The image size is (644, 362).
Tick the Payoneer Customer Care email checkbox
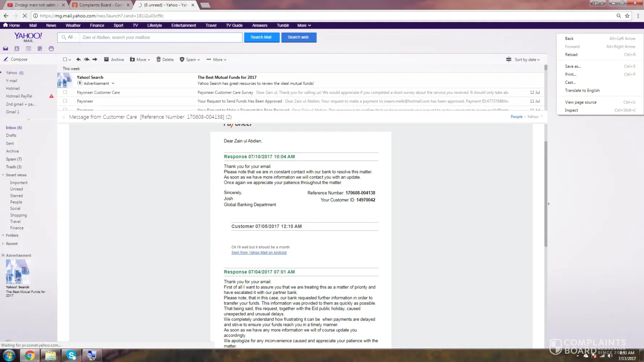click(x=65, y=92)
